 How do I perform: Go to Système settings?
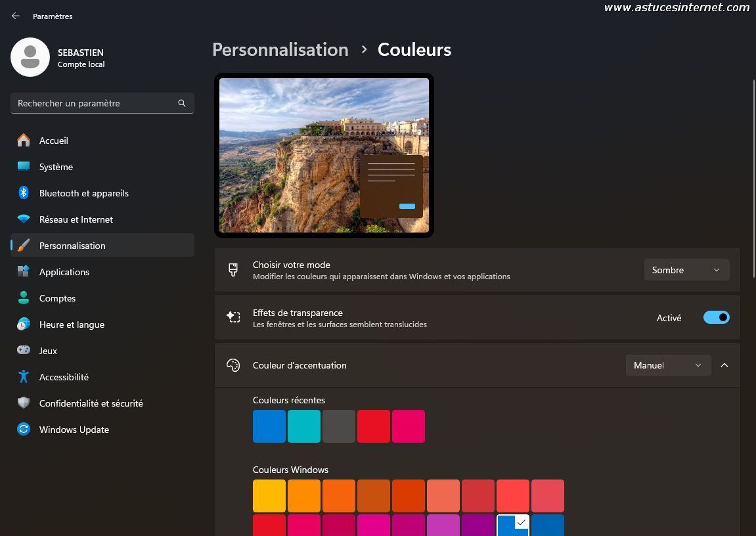click(x=102, y=167)
